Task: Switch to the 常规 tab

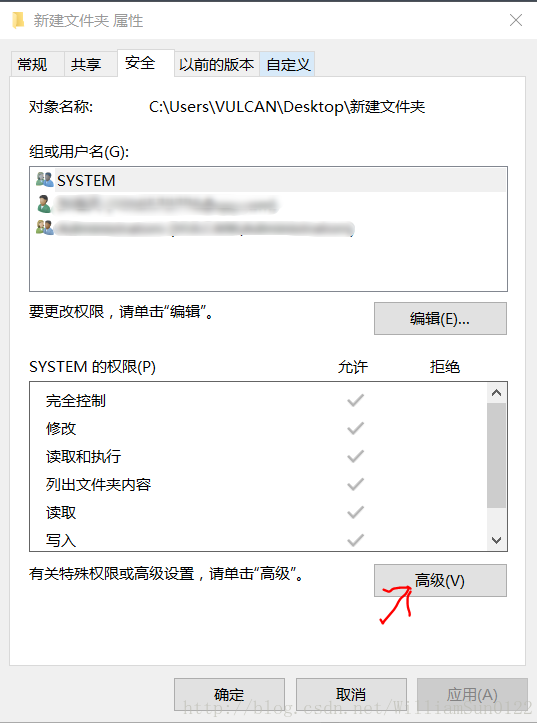Action: point(32,64)
